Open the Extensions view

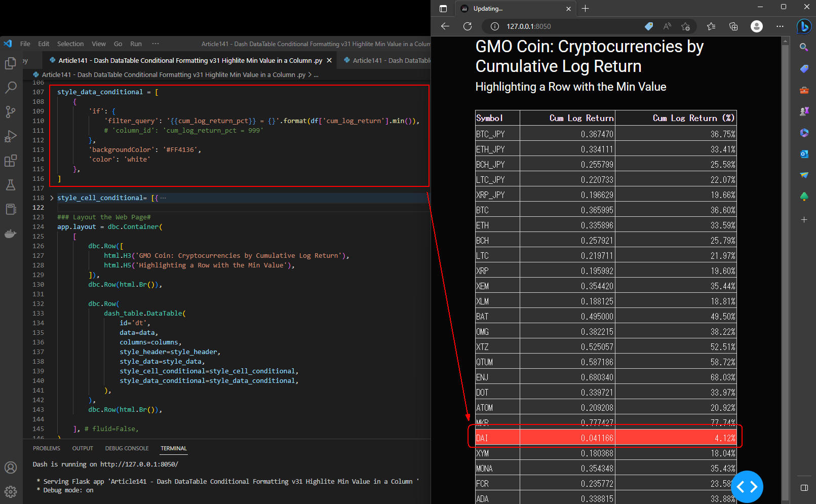coord(11,161)
